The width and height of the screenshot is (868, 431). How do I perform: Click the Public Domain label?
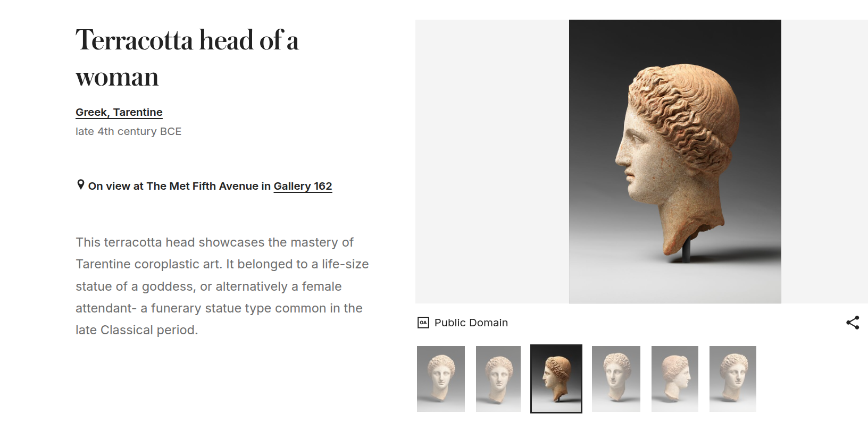tap(471, 323)
